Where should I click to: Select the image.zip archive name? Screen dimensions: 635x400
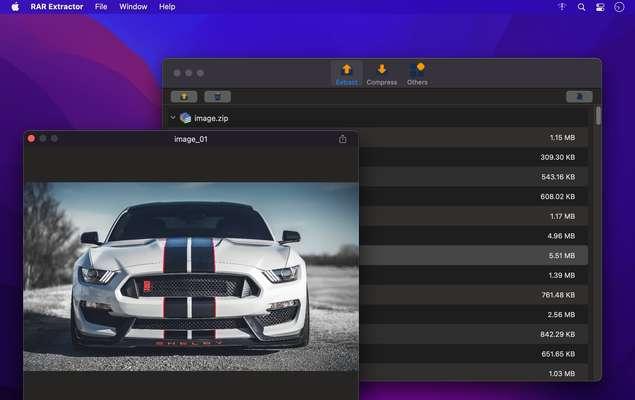pos(211,118)
